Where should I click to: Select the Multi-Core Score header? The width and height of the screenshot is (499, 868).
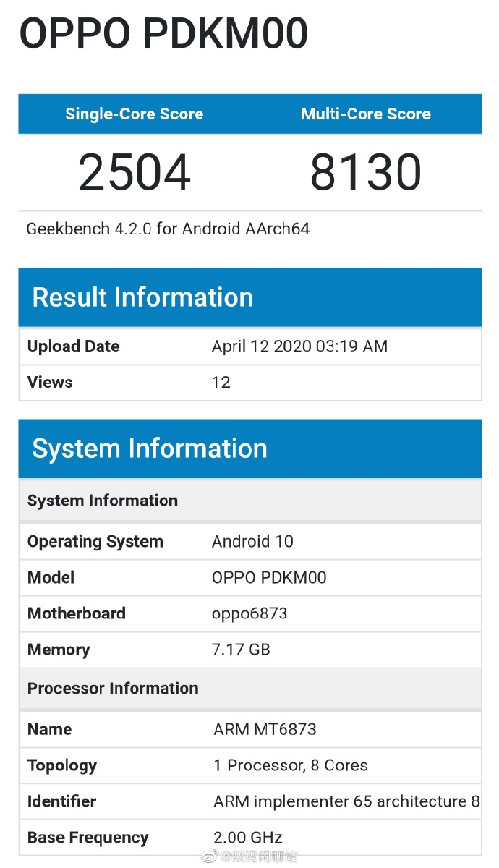(x=365, y=114)
